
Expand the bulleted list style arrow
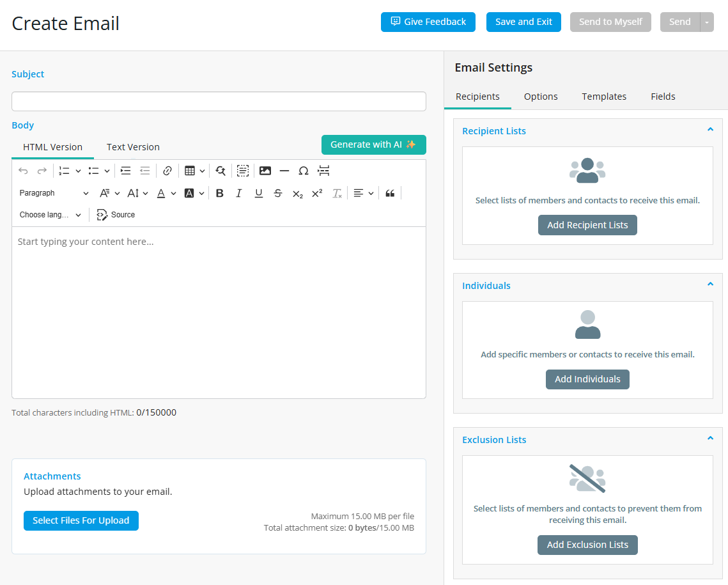107,171
